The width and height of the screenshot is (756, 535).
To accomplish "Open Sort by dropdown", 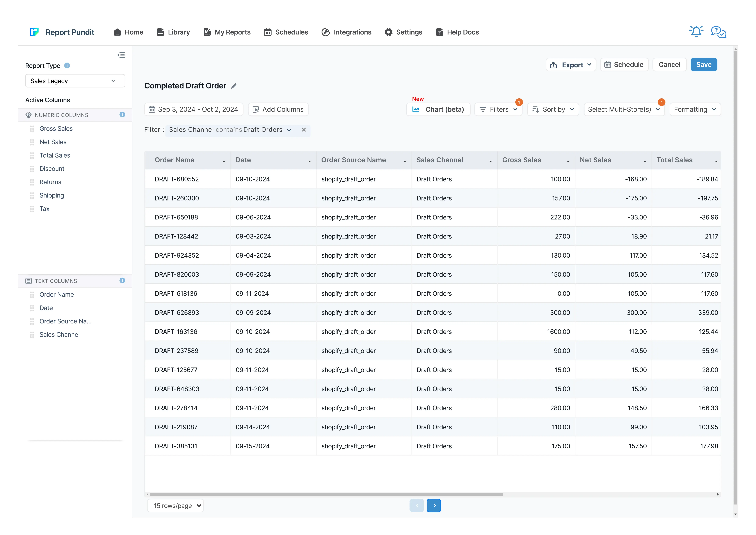I will tap(553, 109).
